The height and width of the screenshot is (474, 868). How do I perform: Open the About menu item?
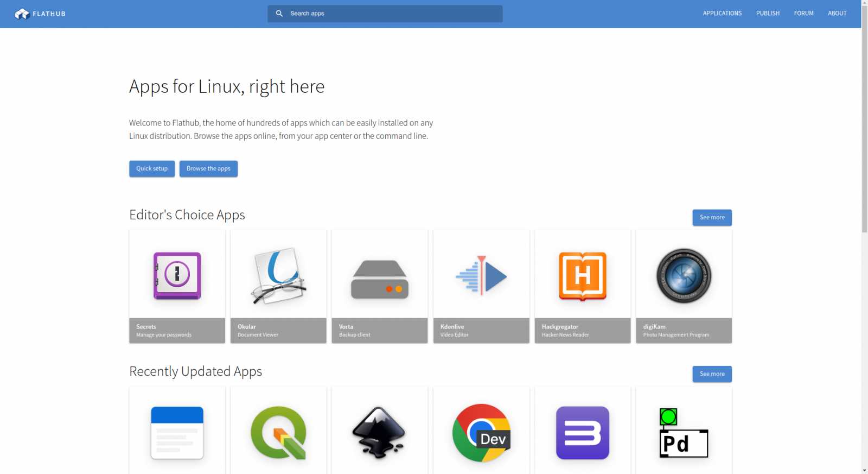[x=837, y=14]
